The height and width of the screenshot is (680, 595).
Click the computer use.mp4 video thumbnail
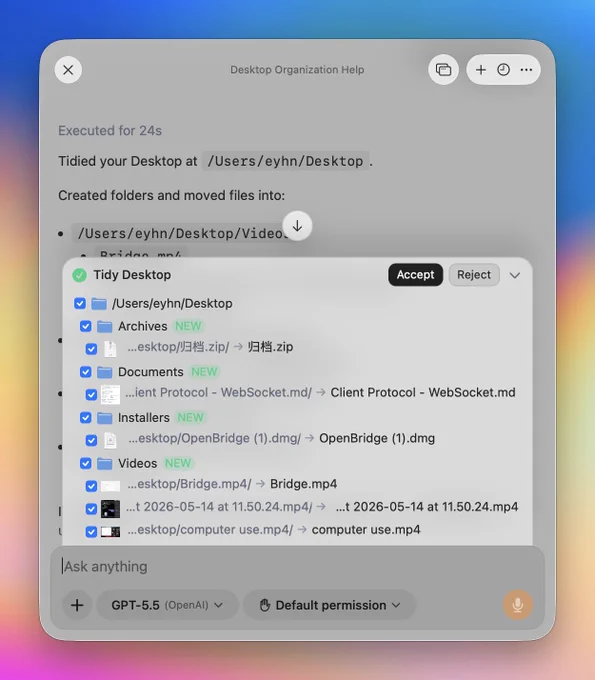pos(110,532)
